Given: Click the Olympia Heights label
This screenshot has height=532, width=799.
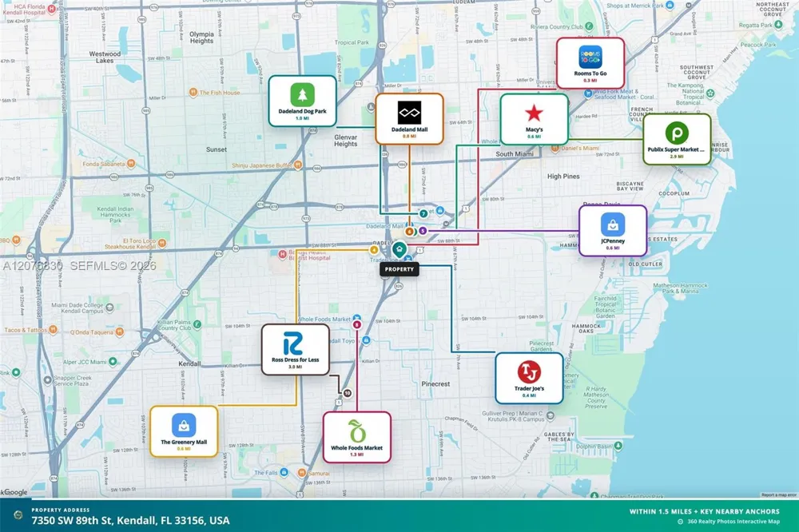Looking at the screenshot, I should 201,38.
